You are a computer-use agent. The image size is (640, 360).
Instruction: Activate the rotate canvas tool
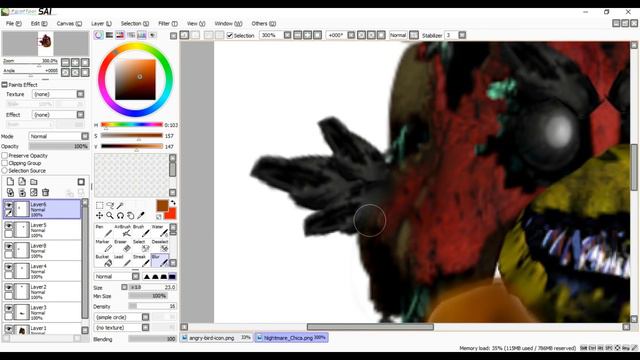[x=120, y=215]
